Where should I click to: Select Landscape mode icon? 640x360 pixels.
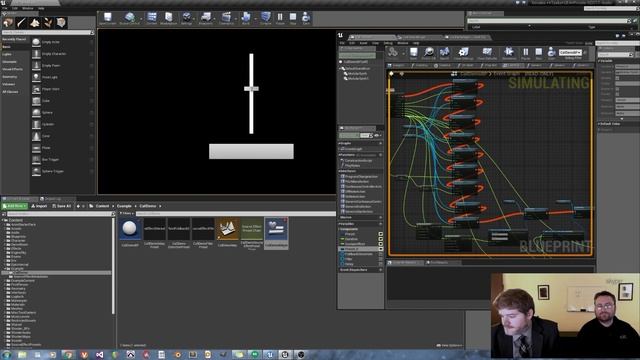[35, 22]
